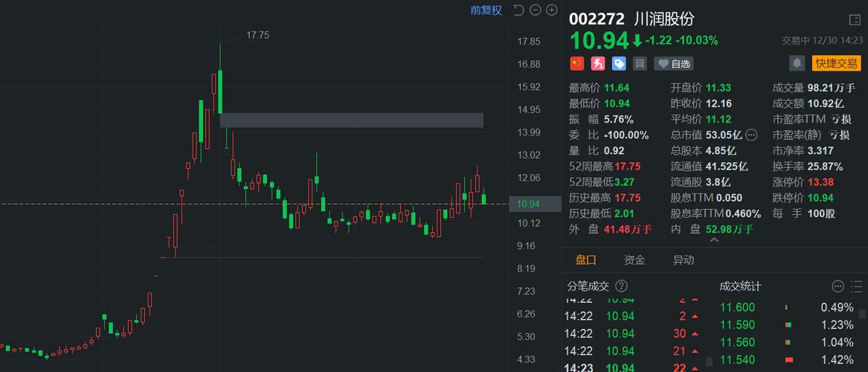
Task: Select the gray resistance zone rectangle on chart
Action: tap(352, 120)
